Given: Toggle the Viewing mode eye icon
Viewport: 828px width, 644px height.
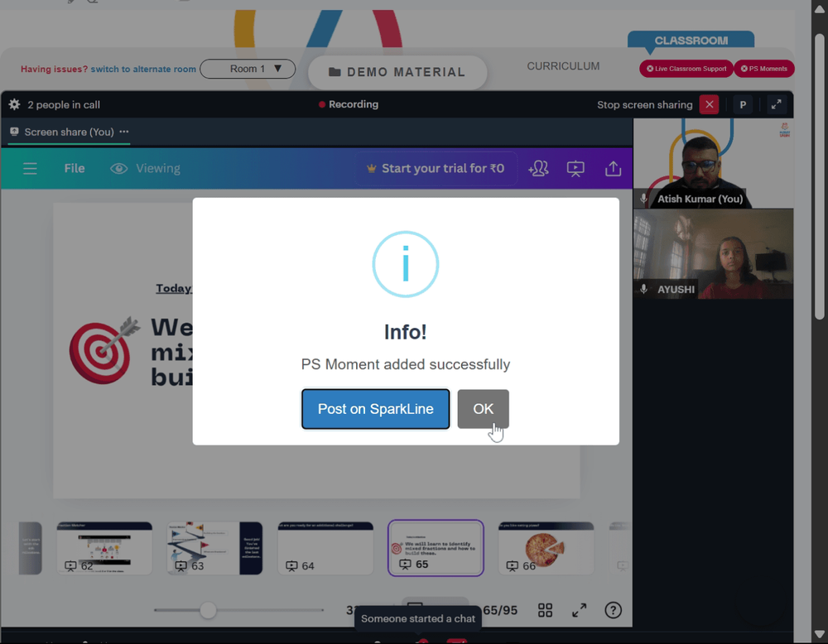Looking at the screenshot, I should [118, 168].
